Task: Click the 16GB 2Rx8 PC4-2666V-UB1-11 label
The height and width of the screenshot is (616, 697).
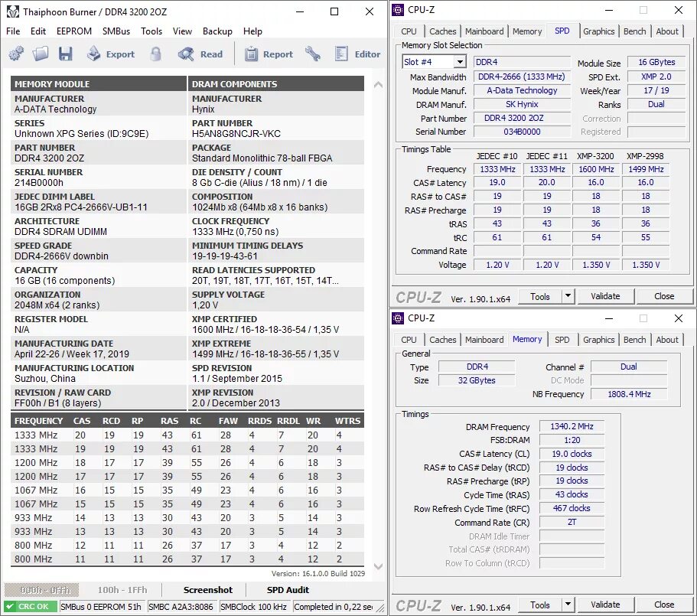Action: [x=81, y=207]
